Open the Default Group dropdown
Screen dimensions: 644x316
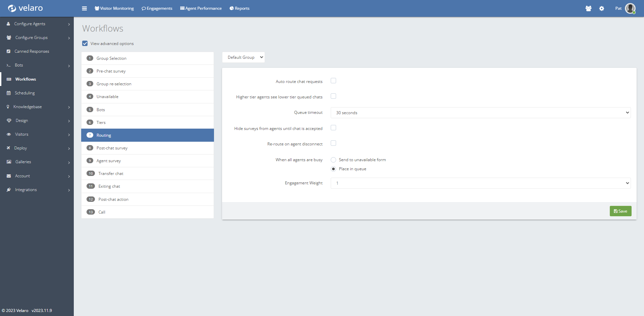pyautogui.click(x=243, y=57)
